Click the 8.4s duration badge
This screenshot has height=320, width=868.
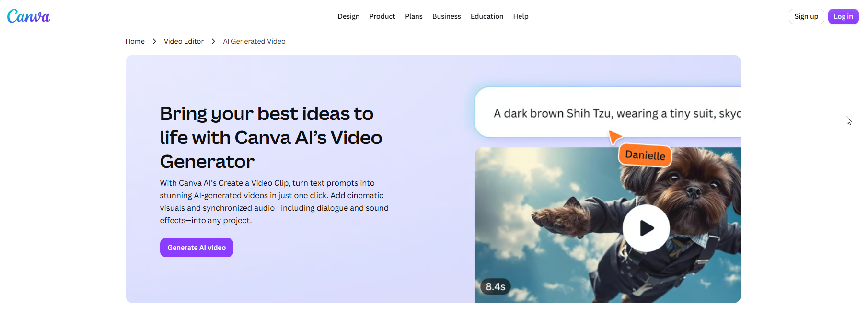[496, 286]
